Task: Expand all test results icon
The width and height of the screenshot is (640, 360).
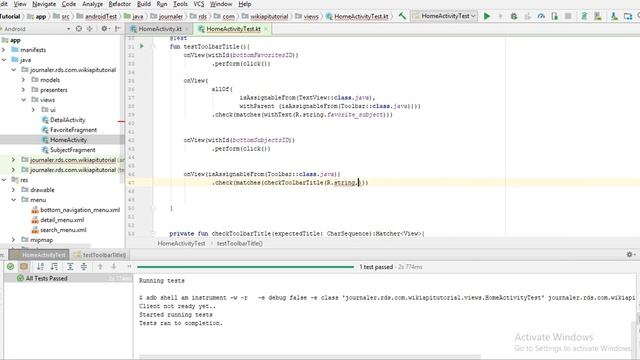Action: coord(70,267)
